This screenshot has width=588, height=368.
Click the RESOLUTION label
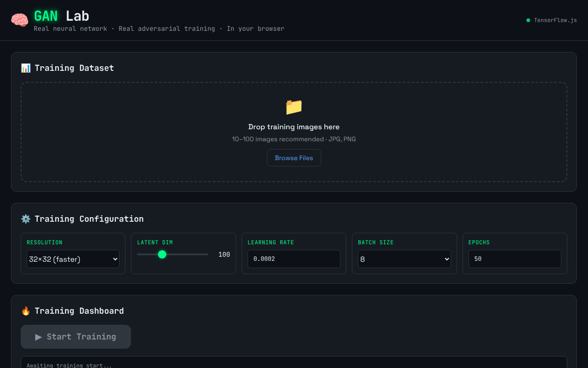45,242
